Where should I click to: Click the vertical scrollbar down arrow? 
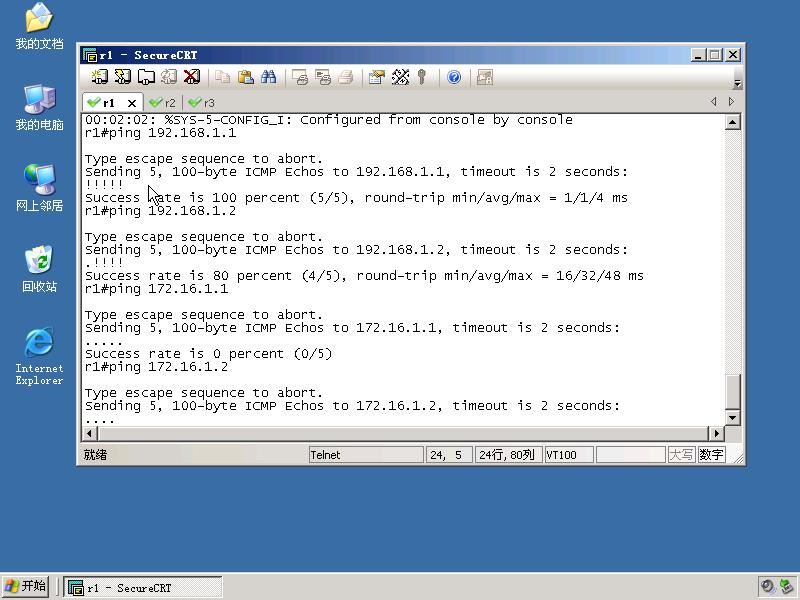point(733,418)
